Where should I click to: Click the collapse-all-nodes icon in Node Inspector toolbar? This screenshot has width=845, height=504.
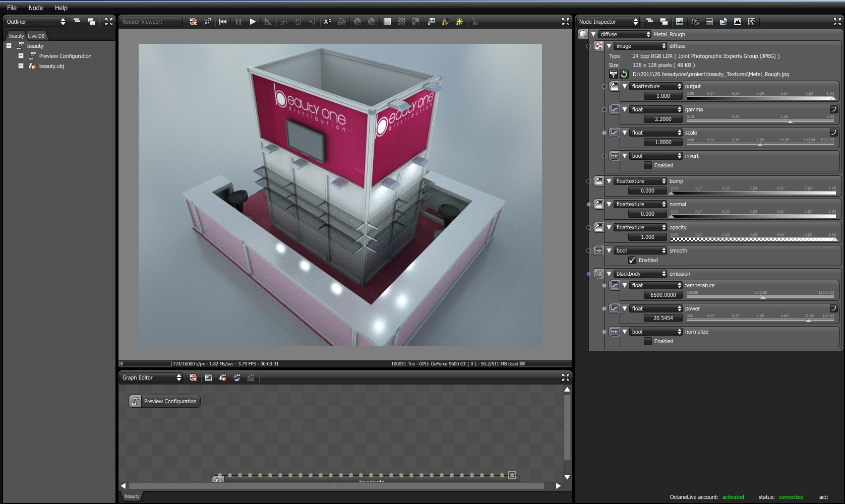(649, 22)
